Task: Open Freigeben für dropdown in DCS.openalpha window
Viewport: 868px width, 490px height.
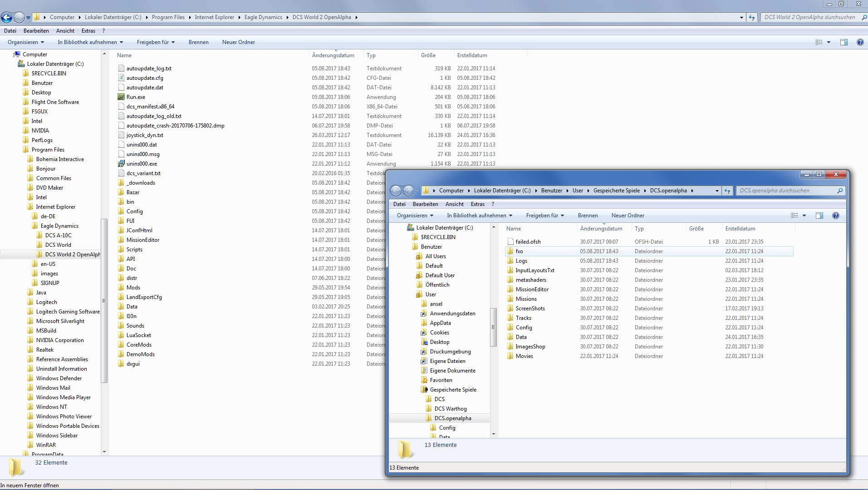Action: pyautogui.click(x=545, y=216)
